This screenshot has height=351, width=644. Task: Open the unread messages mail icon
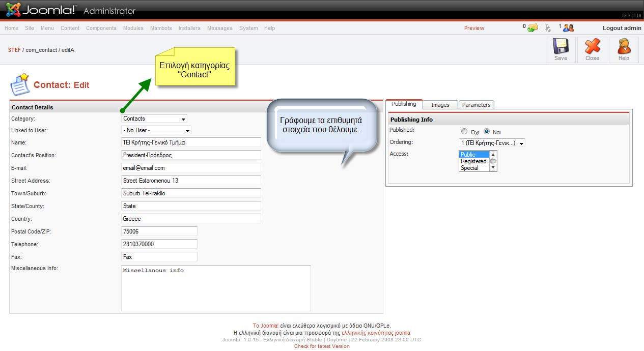click(x=533, y=27)
